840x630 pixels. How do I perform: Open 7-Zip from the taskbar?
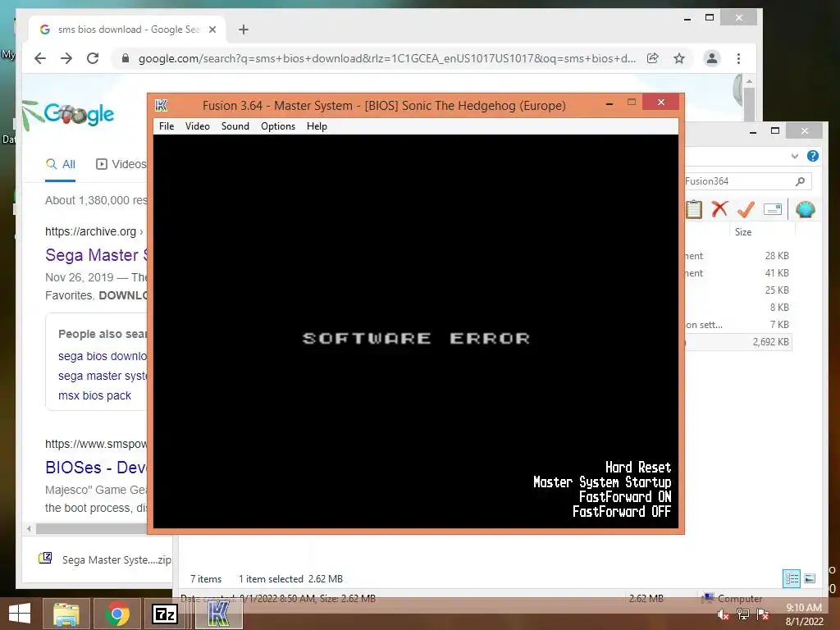164,614
